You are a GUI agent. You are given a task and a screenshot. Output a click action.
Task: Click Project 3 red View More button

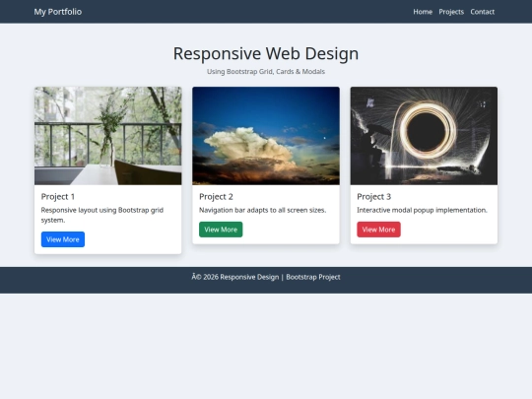coord(378,230)
